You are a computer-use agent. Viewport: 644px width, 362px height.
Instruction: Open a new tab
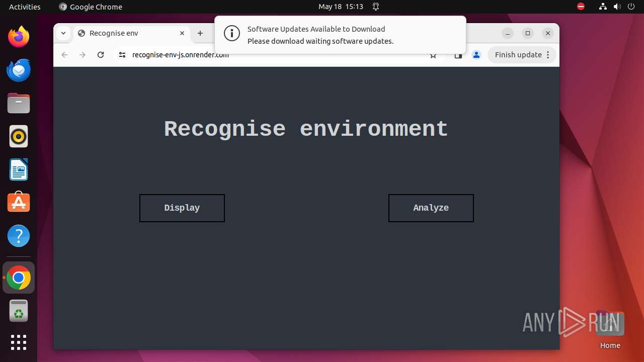(200, 33)
